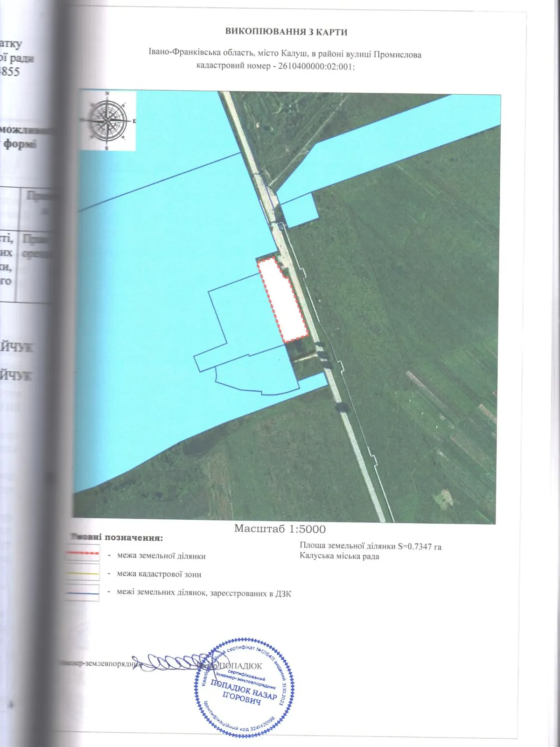Click the address line mentioning "вулиці Промислова"
Image resolution: width=560 pixels, height=747 pixels.
(x=285, y=54)
